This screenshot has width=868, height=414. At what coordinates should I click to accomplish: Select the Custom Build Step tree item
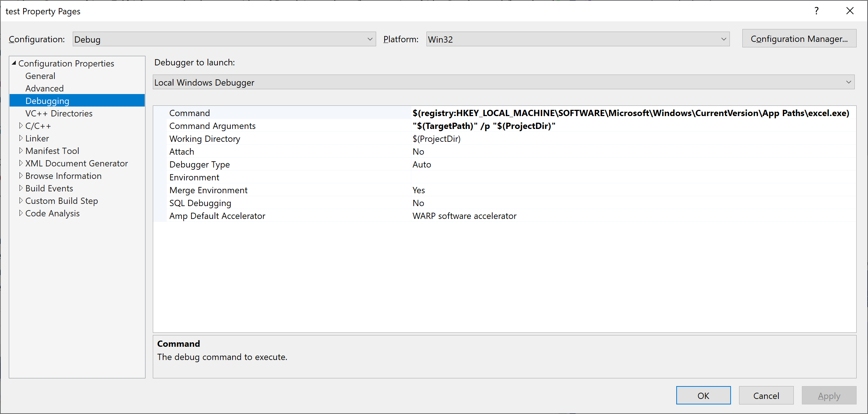click(62, 200)
